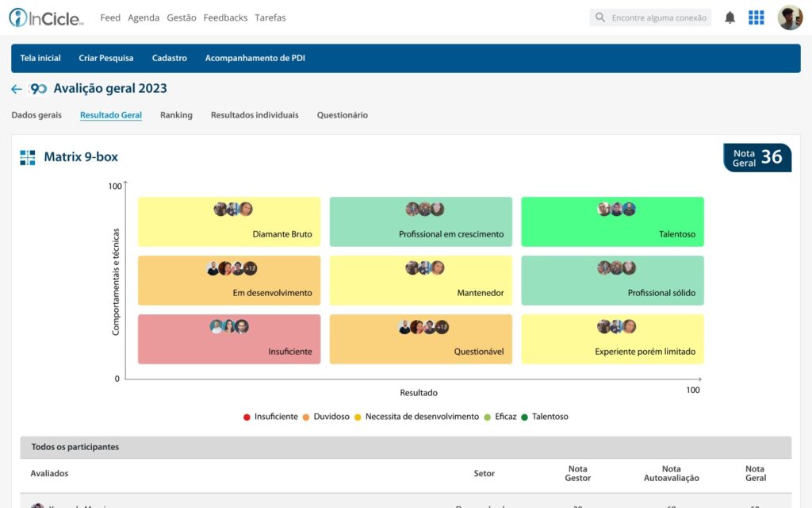
Task: Focus the Encontre alguma conexão search field
Action: click(650, 17)
